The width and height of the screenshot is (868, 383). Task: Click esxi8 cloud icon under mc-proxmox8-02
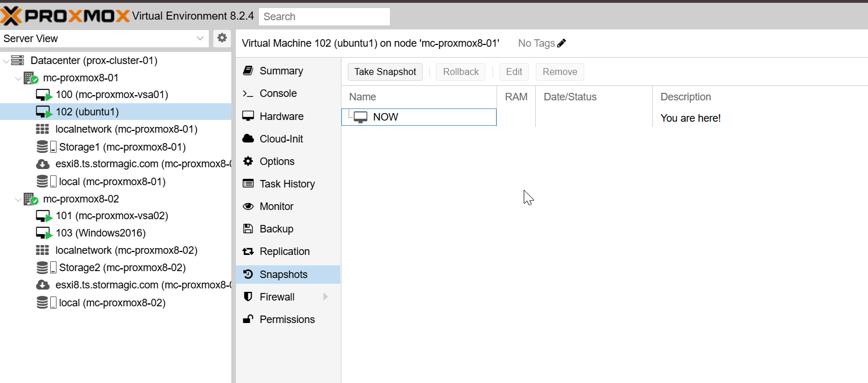click(x=42, y=285)
